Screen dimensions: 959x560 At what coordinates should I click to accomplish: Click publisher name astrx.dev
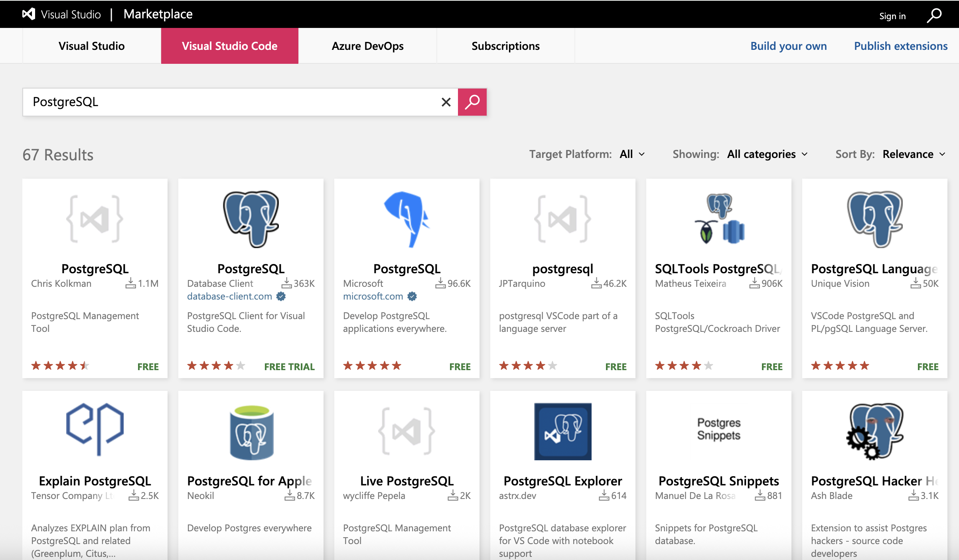pyautogui.click(x=518, y=496)
